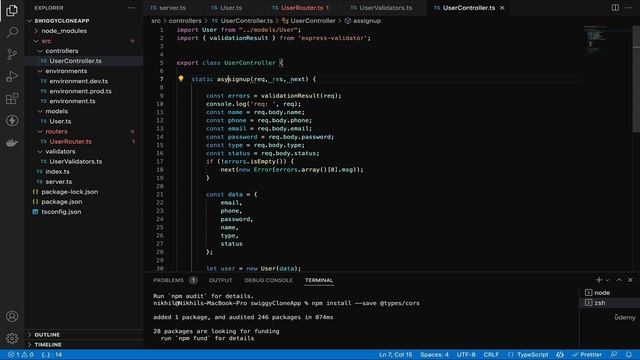Change language mode via TypeScript status item
Viewport: 640px width, 360px height.
[x=532, y=355]
